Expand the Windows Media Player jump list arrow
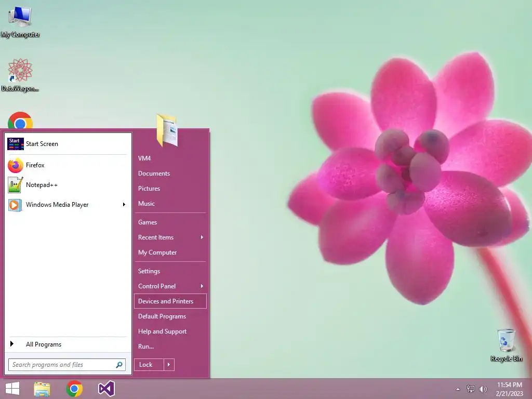Screen dimensions: 532x399 coord(124,205)
